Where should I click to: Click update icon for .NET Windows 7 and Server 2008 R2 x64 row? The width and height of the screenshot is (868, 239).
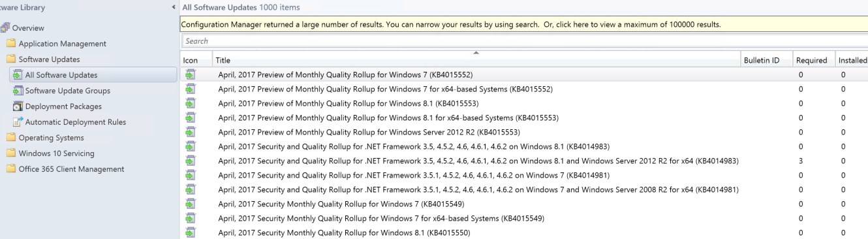click(x=190, y=189)
